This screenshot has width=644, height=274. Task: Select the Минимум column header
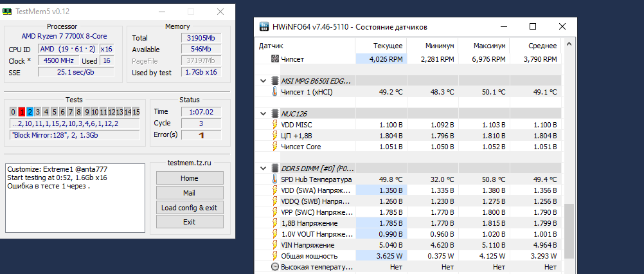[432, 46]
